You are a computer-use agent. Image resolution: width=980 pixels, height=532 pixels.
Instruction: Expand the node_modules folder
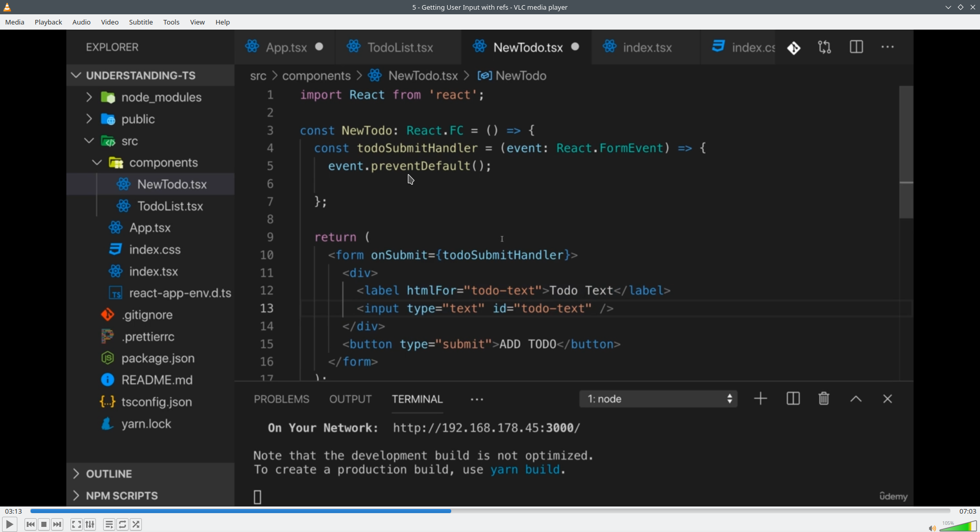[151, 97]
